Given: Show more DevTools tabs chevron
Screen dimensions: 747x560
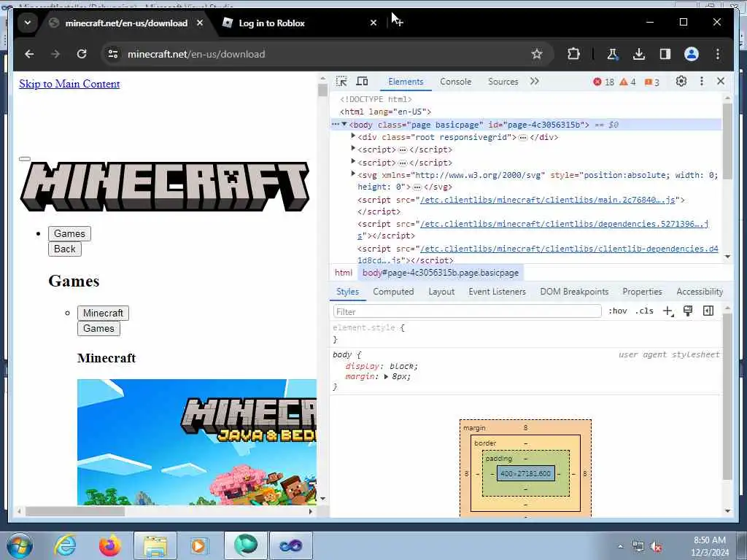Looking at the screenshot, I should coord(535,82).
